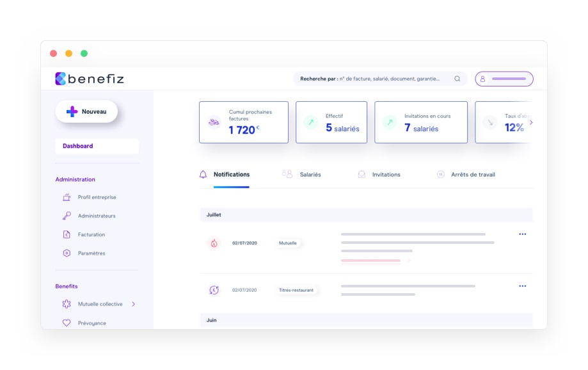Click the search magnifier icon

pyautogui.click(x=457, y=78)
